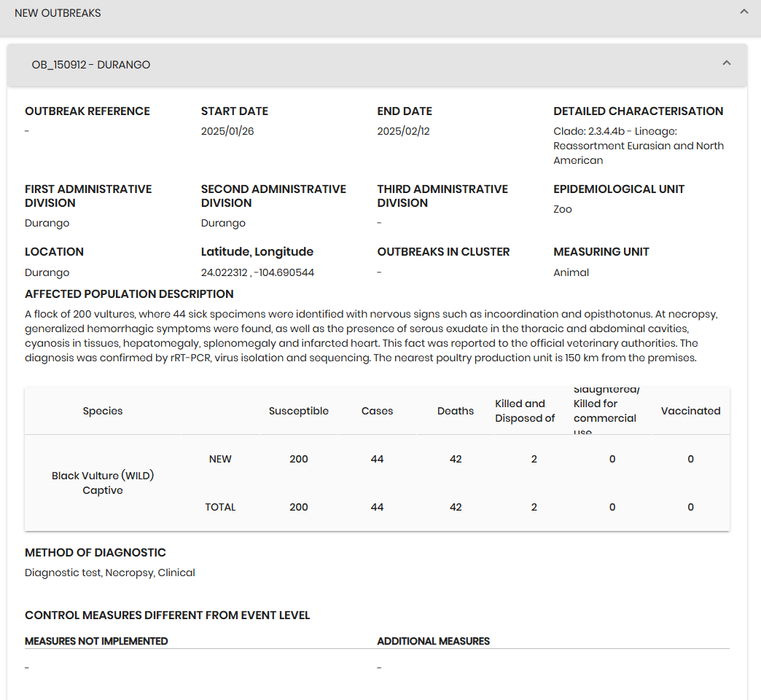761x700 pixels.
Task: Click the TOTAL row label
Action: [x=220, y=507]
